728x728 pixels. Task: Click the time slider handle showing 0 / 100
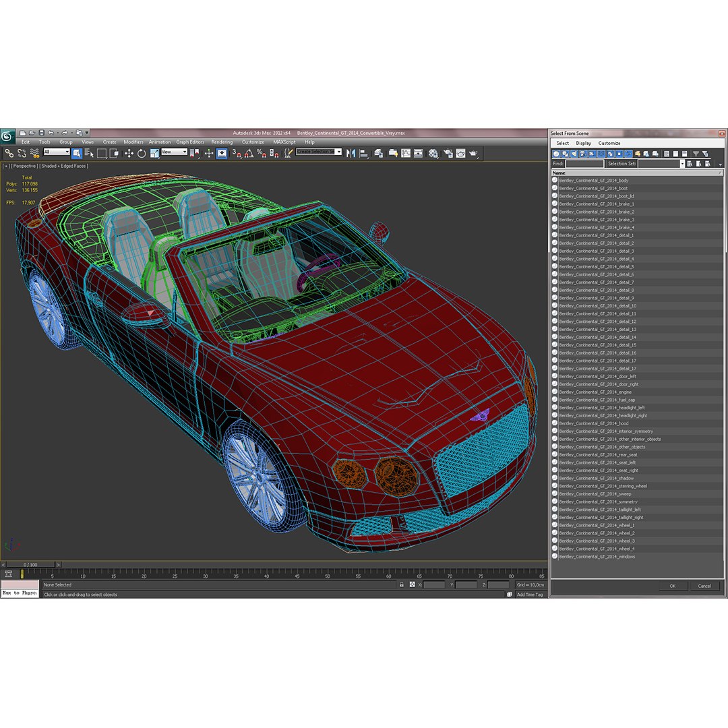coord(30,565)
